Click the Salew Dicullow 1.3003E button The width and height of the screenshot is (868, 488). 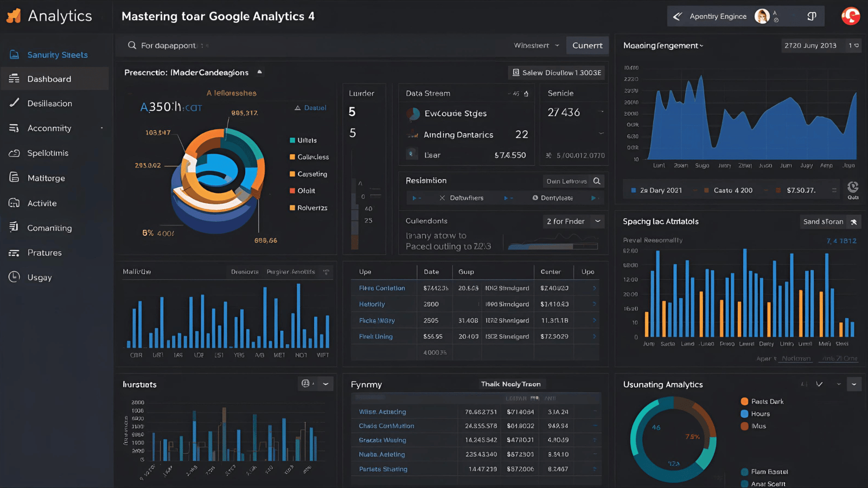556,72
